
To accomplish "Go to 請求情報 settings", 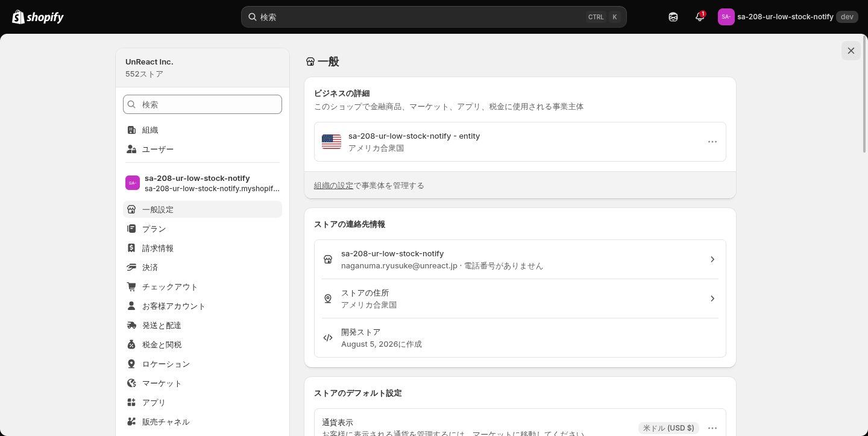I will point(203,248).
